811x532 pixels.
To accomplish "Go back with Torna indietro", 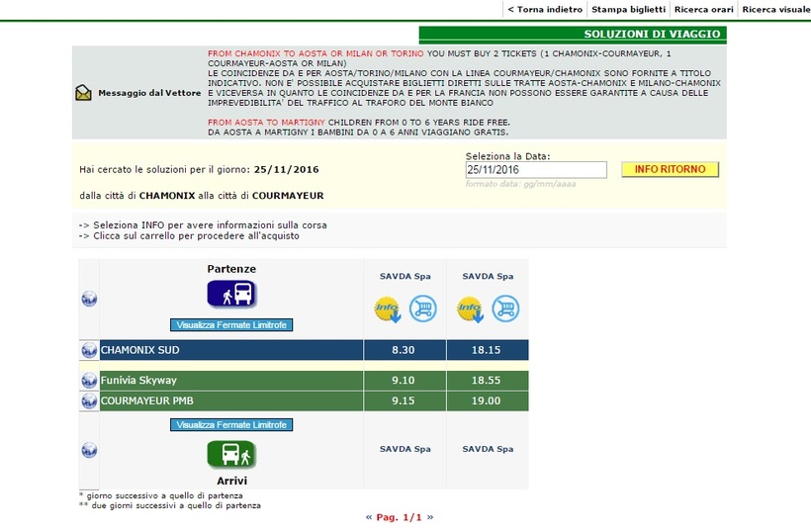I will [545, 9].
